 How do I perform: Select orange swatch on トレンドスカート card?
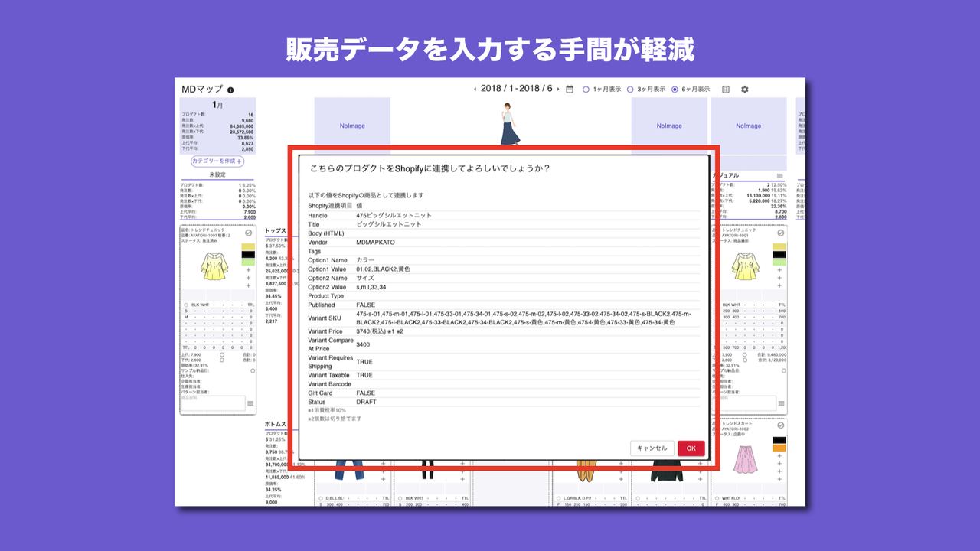click(x=779, y=448)
